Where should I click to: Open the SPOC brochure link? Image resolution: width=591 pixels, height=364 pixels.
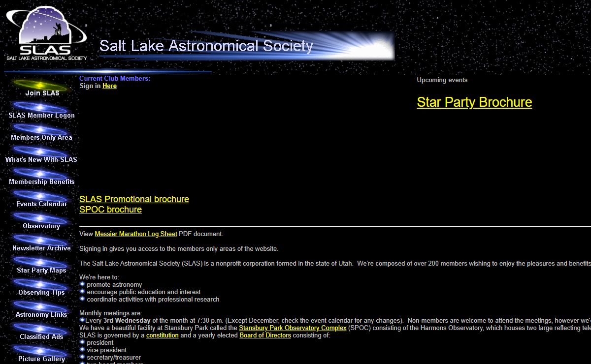click(x=110, y=210)
